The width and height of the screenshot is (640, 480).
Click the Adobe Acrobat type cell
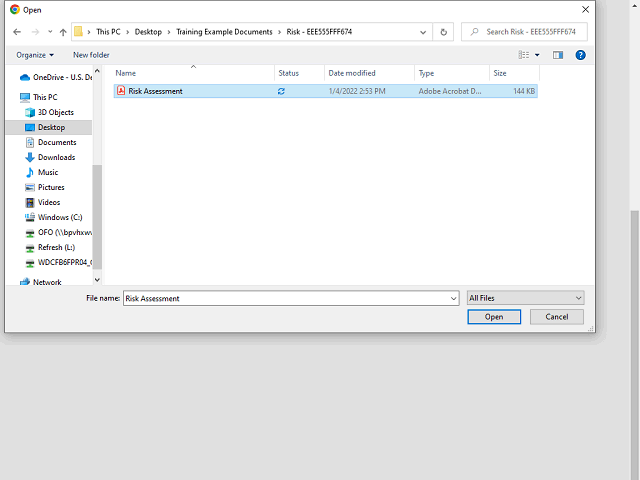pyautogui.click(x=450, y=91)
